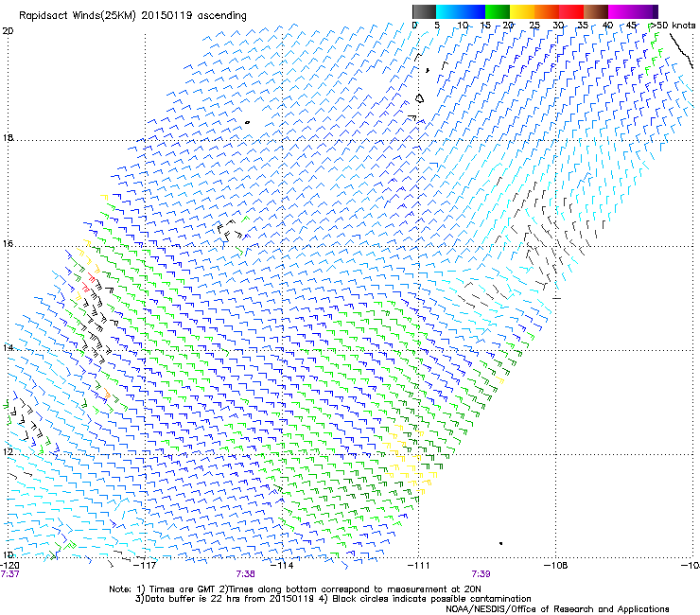Viewport: 700px width, 615px height.
Task: Click the orange wind barb near 13N -118
Action: click(x=107, y=394)
